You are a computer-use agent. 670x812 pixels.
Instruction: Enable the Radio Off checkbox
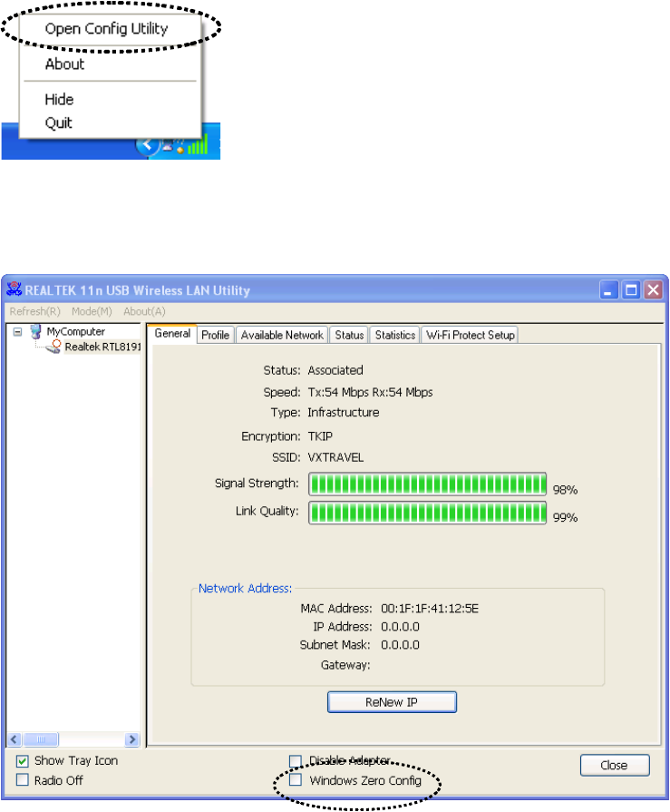[x=23, y=780]
